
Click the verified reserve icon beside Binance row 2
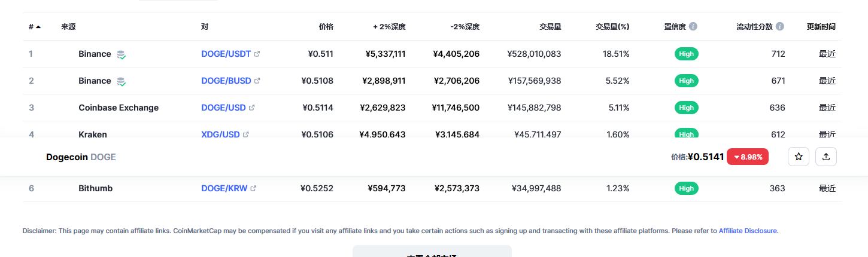coord(121,81)
